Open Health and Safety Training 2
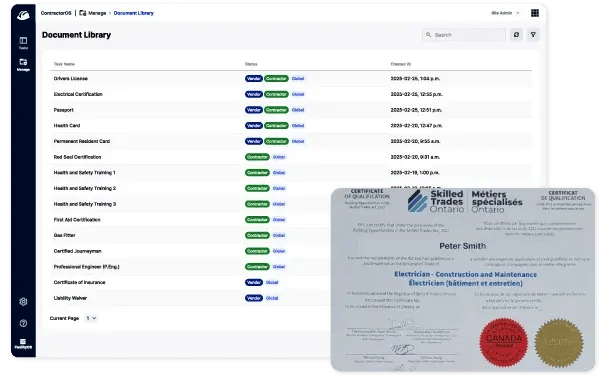Screen dimensions: 601x376 tap(190, 189)
